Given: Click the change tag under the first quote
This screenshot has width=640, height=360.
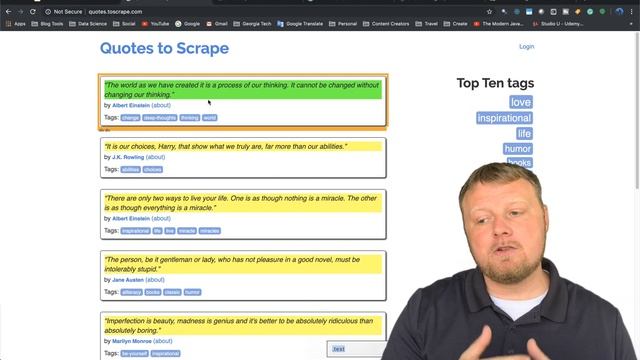Looking at the screenshot, I should pyautogui.click(x=130, y=118).
